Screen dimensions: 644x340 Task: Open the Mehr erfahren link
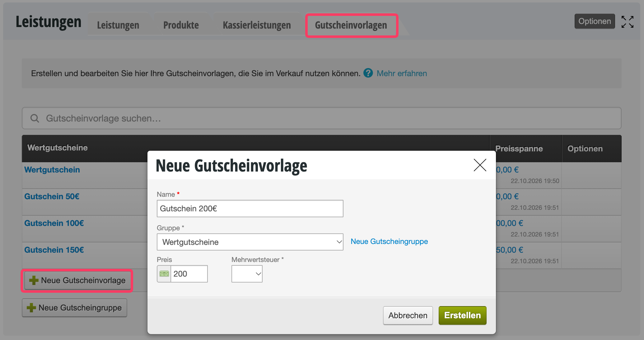pyautogui.click(x=402, y=73)
